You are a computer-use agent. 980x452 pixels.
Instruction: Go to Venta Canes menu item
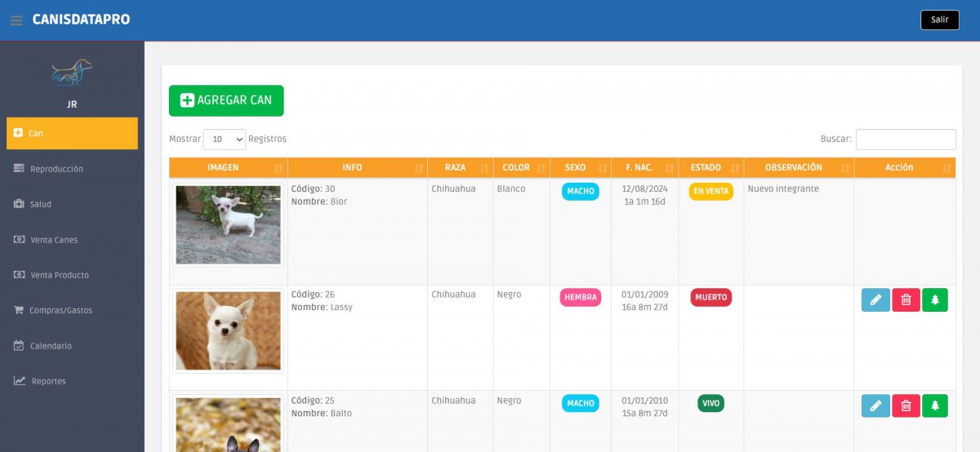point(54,240)
